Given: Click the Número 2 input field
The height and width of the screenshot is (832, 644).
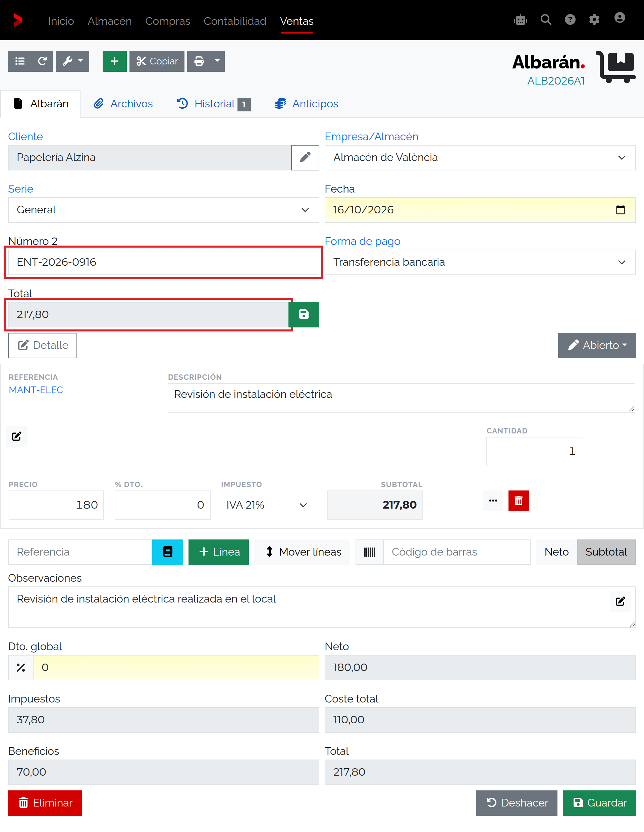Looking at the screenshot, I should coord(163,262).
